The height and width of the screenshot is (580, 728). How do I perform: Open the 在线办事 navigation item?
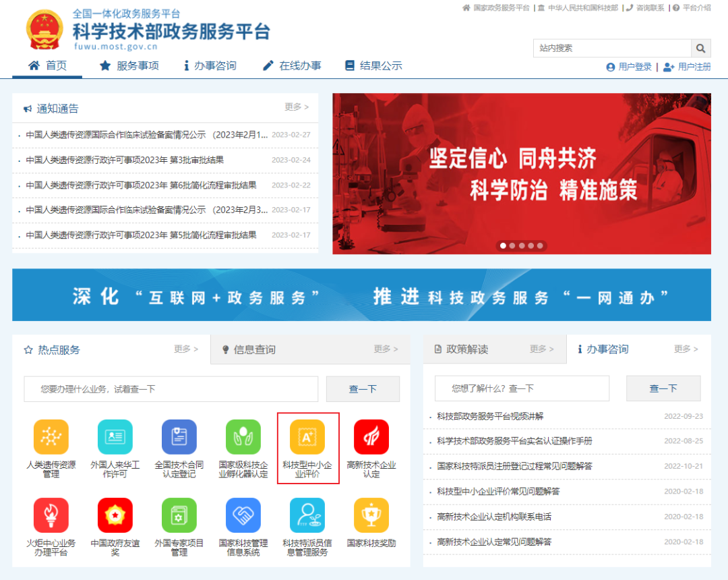pos(292,66)
